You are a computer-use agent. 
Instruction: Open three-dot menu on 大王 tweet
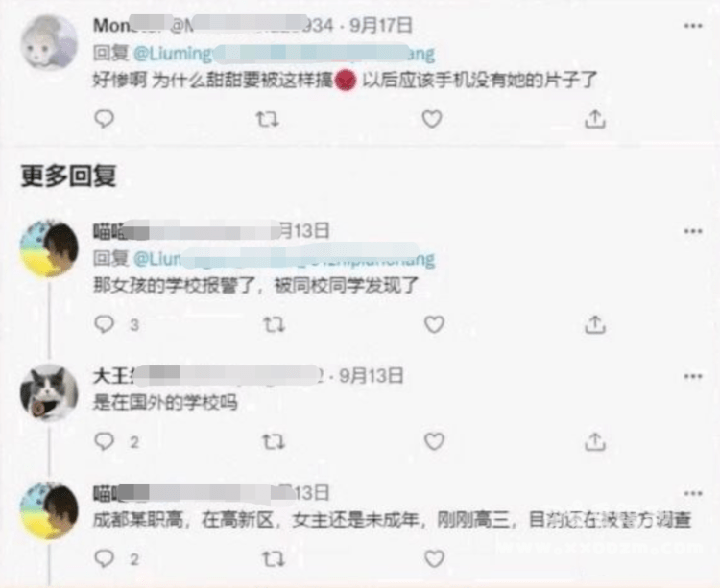(693, 377)
